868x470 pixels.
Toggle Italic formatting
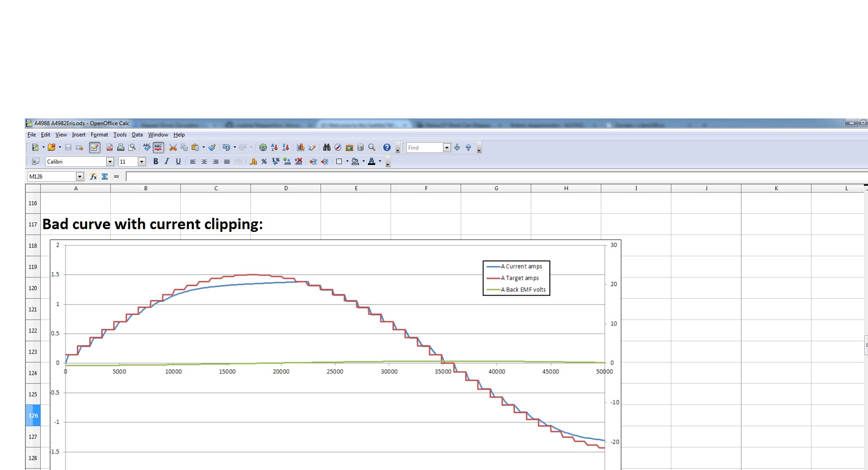[167, 161]
